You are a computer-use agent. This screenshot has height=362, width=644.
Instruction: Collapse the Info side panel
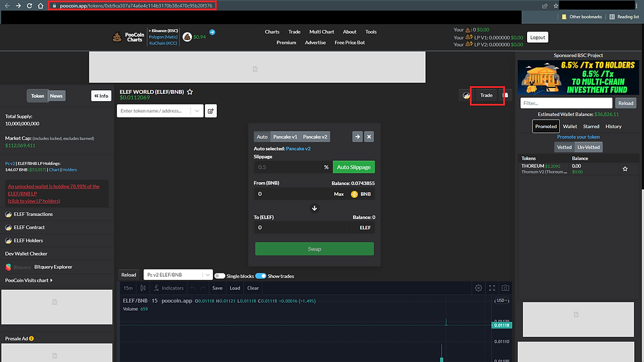(x=101, y=96)
